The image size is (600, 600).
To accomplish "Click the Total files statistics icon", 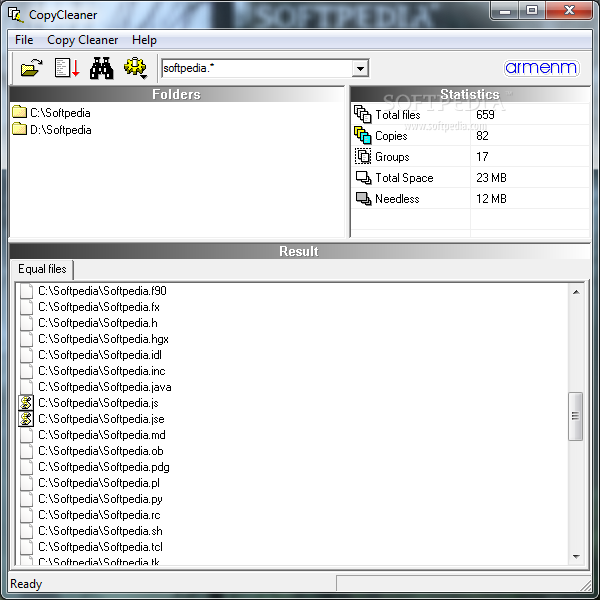I will click(363, 114).
